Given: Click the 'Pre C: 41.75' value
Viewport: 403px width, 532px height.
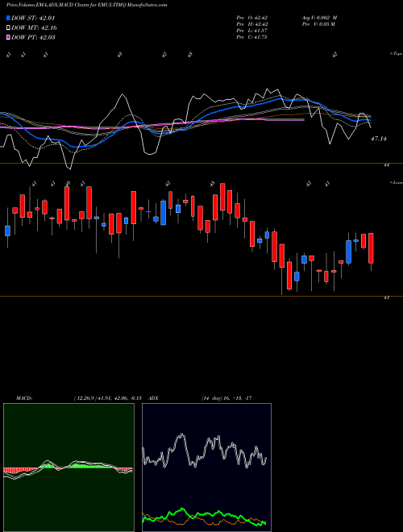Looking at the screenshot, I should click(251, 37).
